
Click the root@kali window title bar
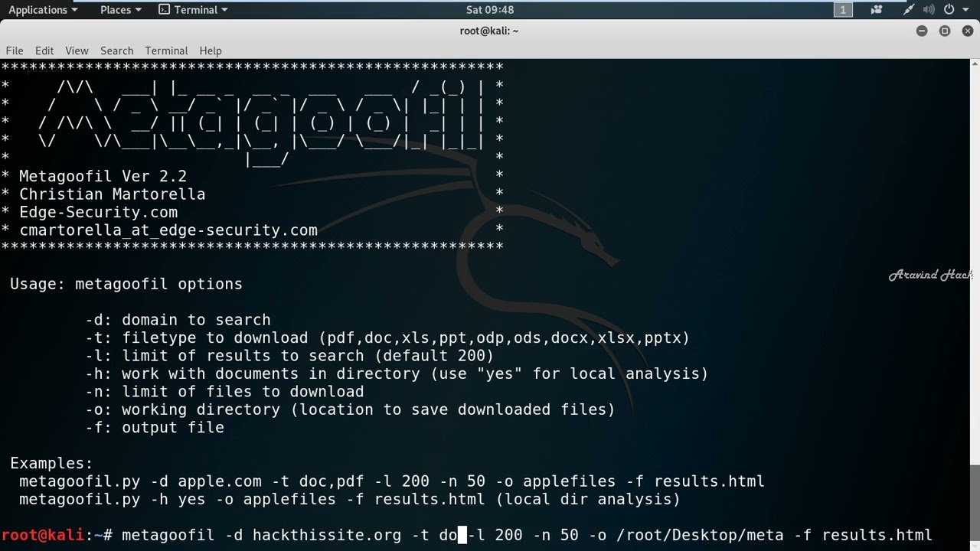pyautogui.click(x=490, y=31)
